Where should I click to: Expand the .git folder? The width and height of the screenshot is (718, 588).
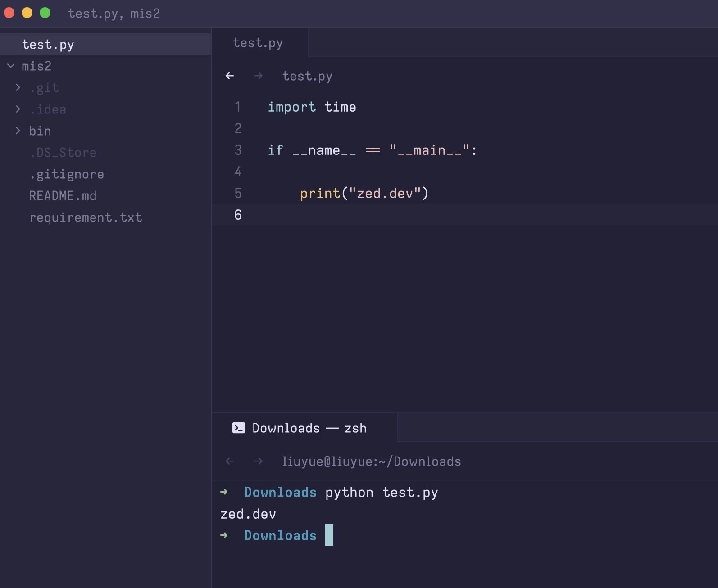[18, 88]
